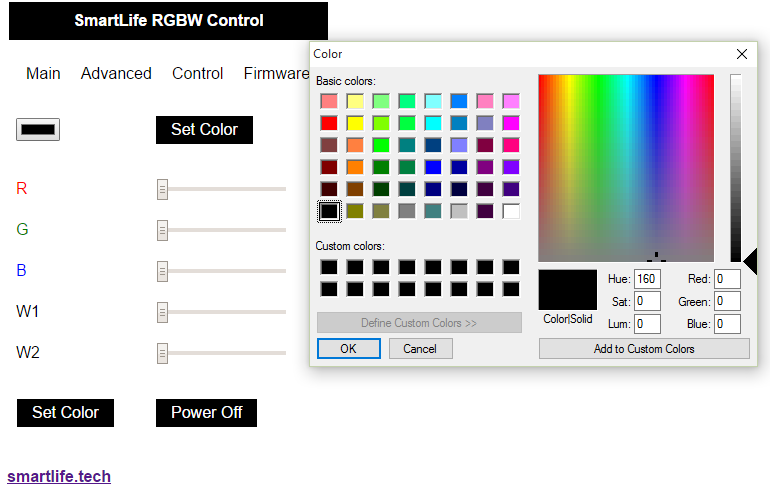Open the Firmware tab

(276, 74)
